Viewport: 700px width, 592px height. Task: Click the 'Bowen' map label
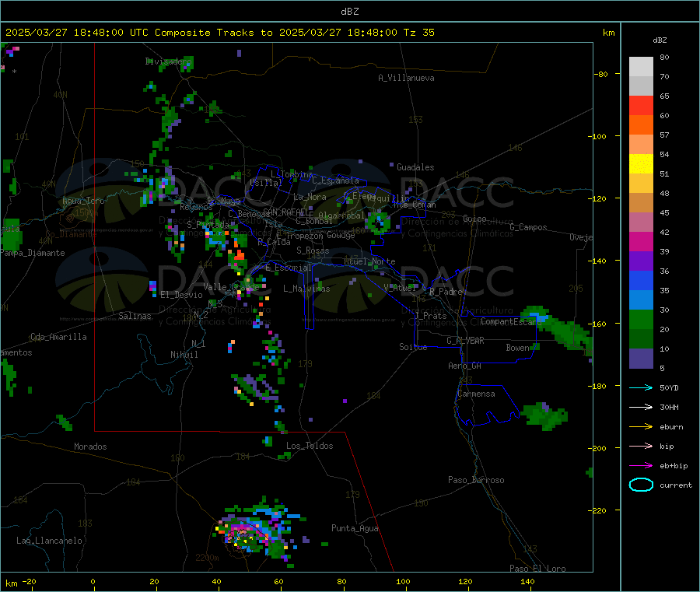pyautogui.click(x=517, y=348)
